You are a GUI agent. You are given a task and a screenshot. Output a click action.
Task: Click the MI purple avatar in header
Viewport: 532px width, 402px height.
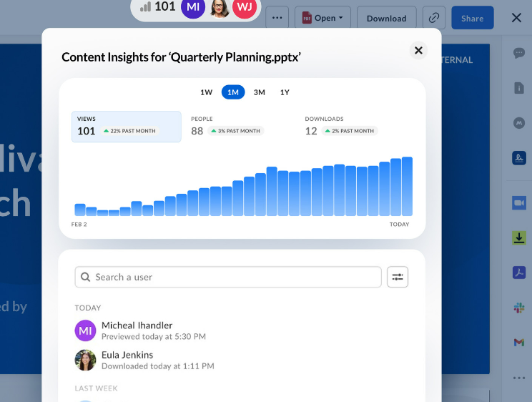coord(193,6)
